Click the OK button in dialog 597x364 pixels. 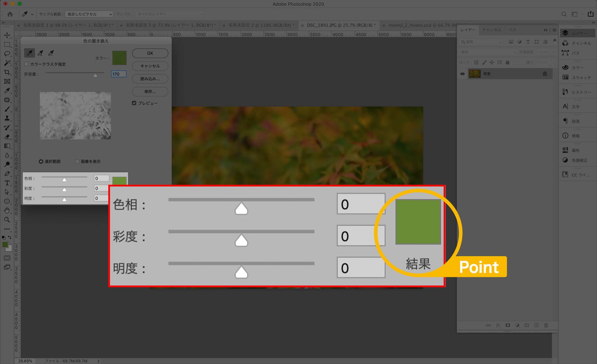pyautogui.click(x=150, y=53)
